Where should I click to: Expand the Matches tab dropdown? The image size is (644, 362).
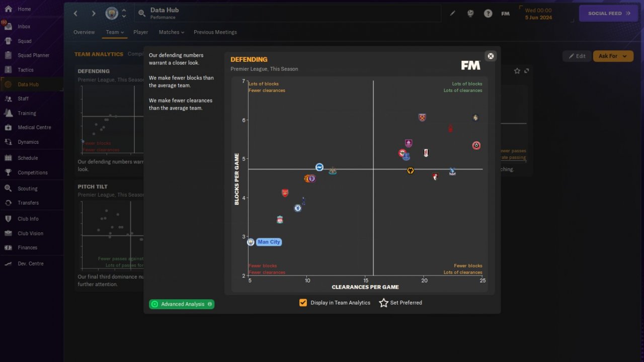click(x=172, y=32)
